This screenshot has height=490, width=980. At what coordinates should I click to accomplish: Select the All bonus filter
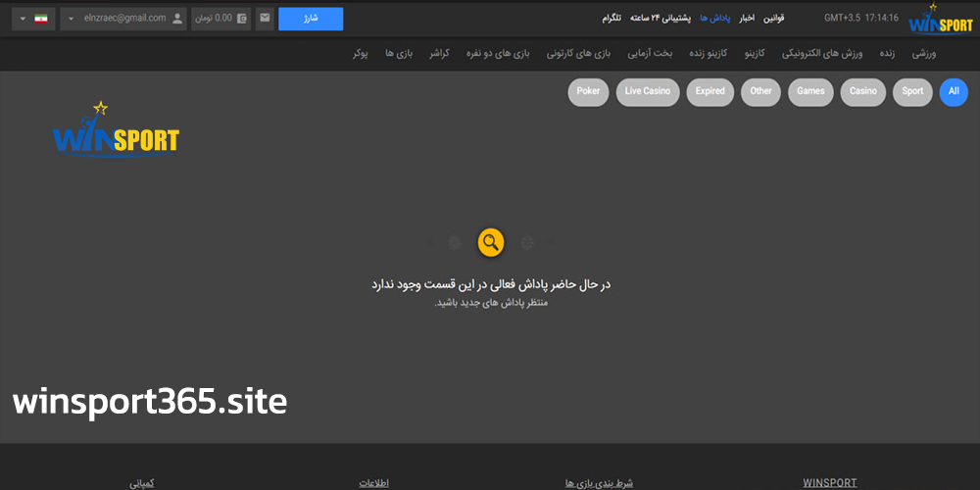[953, 92]
